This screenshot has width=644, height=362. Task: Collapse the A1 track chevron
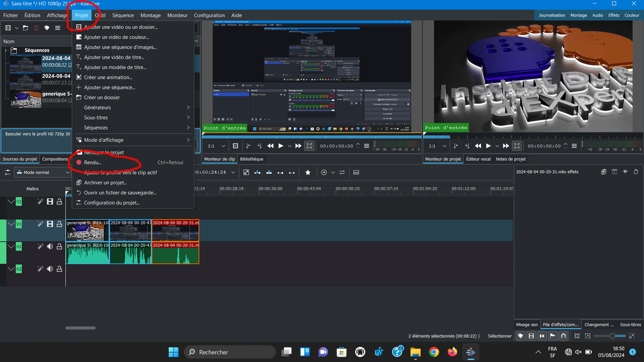(x=11, y=246)
